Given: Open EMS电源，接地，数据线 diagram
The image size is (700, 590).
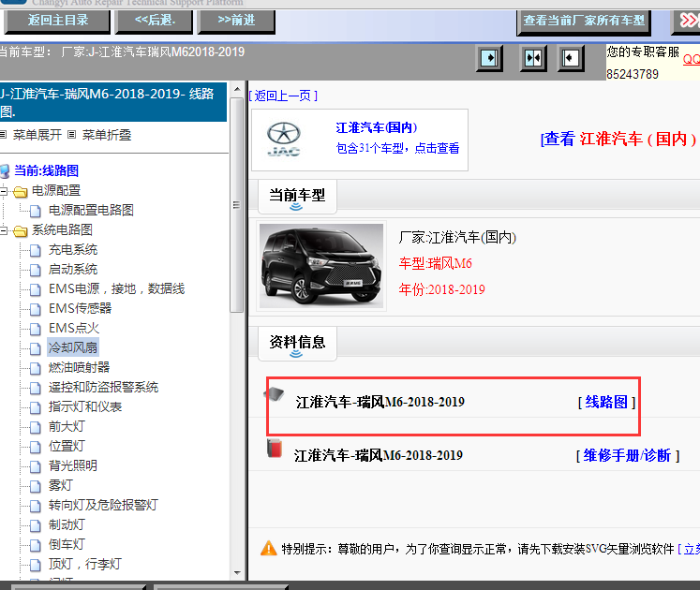Looking at the screenshot, I should pos(116,288).
